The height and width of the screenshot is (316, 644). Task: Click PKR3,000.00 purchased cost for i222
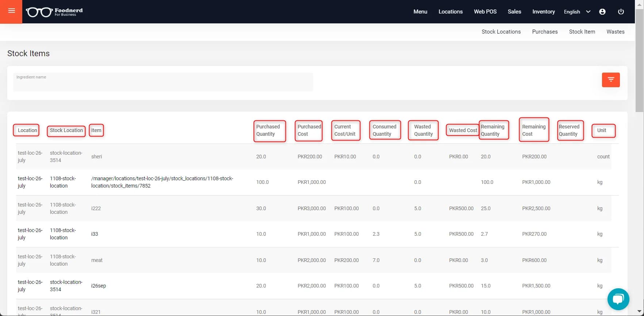[311, 208]
